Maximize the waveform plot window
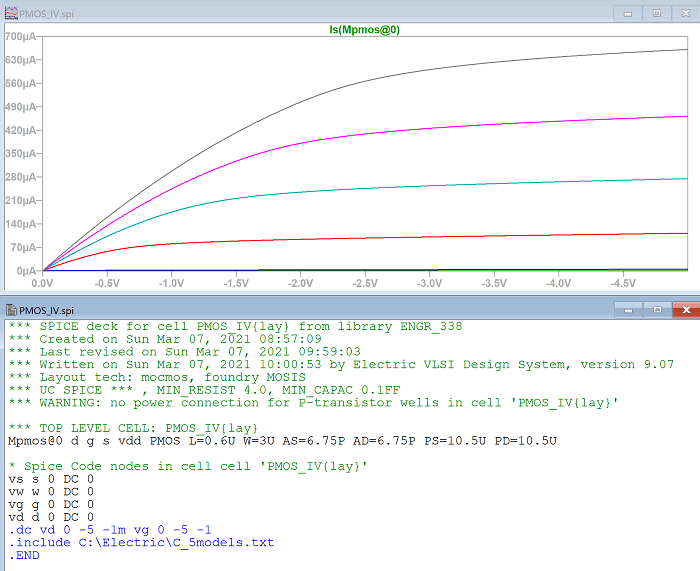 click(x=657, y=12)
